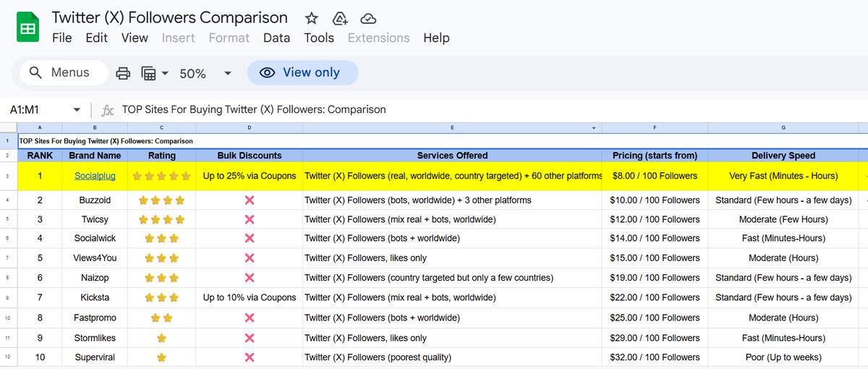The width and height of the screenshot is (868, 369).
Task: Click the four-star rating for Buzzoid
Action: tap(161, 200)
